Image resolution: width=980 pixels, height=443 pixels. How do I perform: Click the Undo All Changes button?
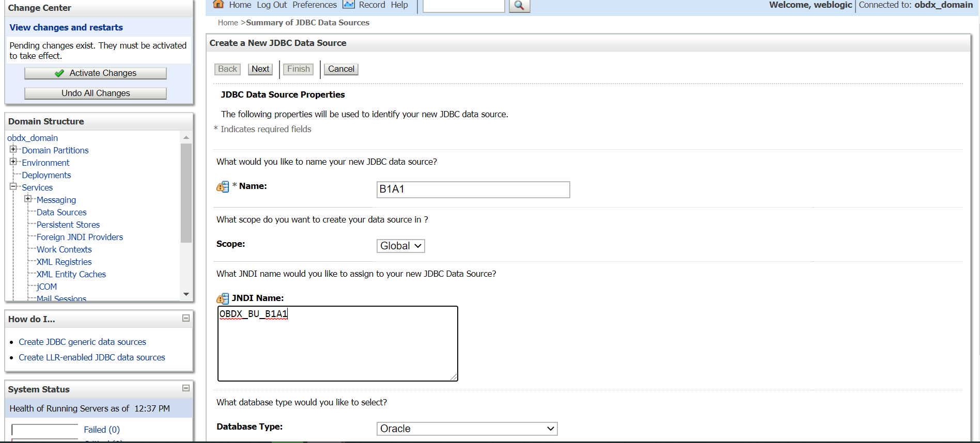96,93
